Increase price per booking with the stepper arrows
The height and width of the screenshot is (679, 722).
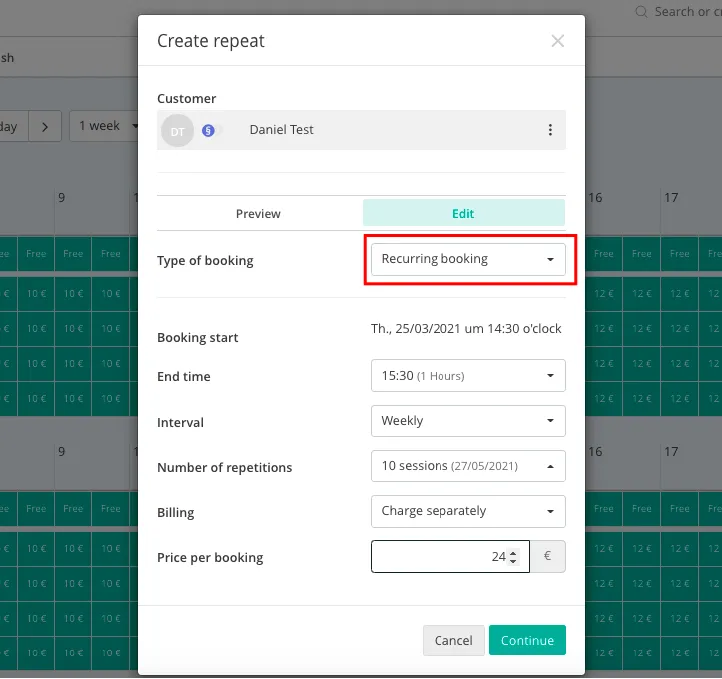[x=513, y=553]
